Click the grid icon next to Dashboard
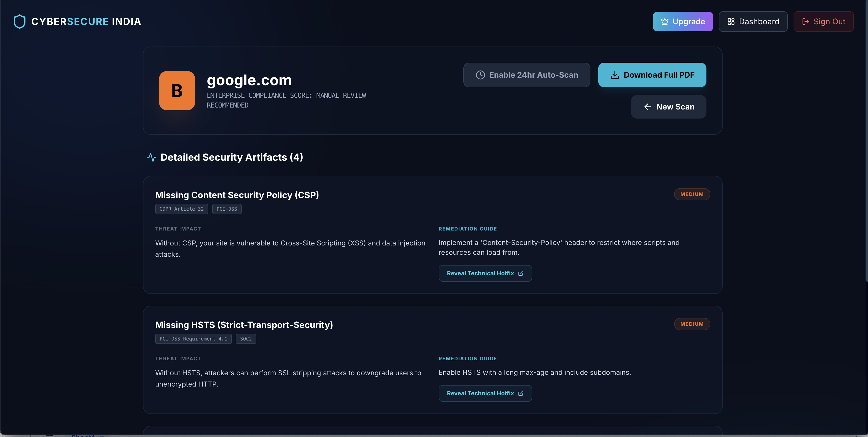 click(x=731, y=21)
